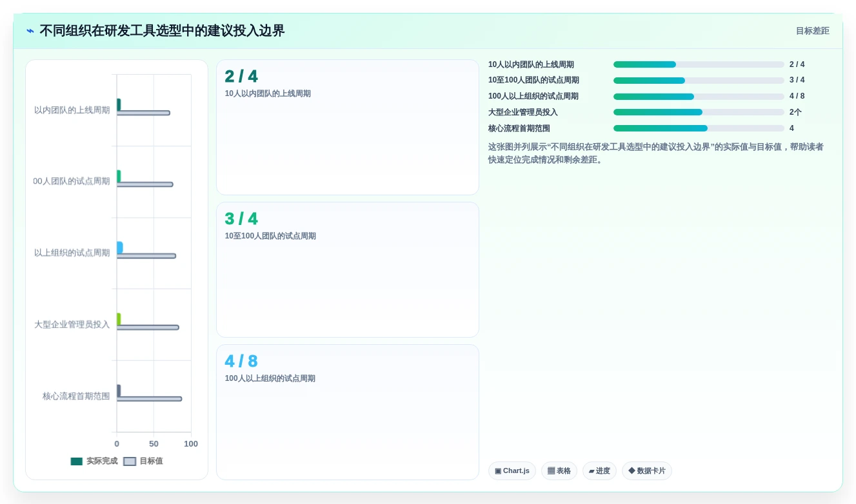Open the 2 / 4 data card

click(348, 128)
